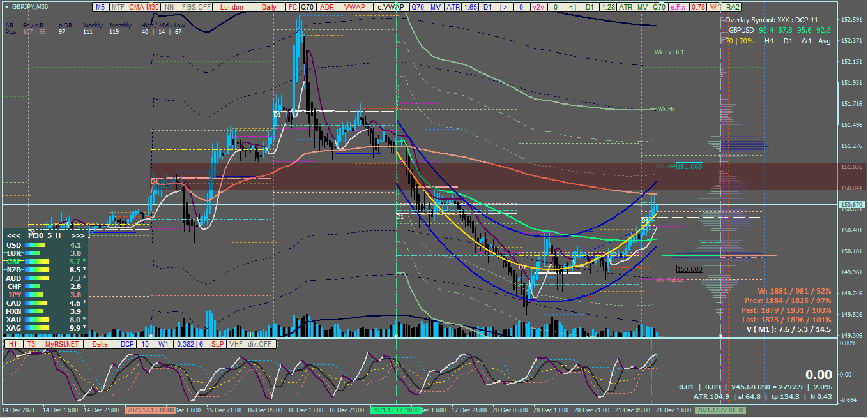The width and height of the screenshot is (868, 418).
Task: Click the GBP currency strength bar
Action: coord(36,262)
